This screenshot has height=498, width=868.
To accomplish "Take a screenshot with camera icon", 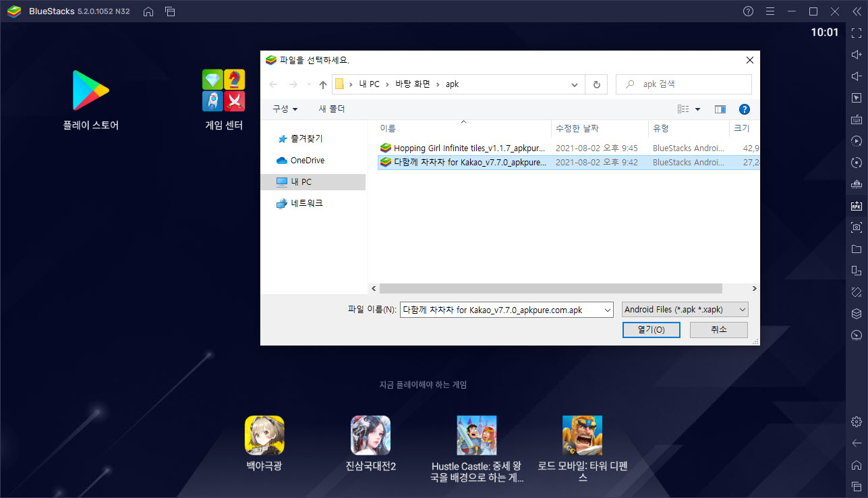I will 857,227.
